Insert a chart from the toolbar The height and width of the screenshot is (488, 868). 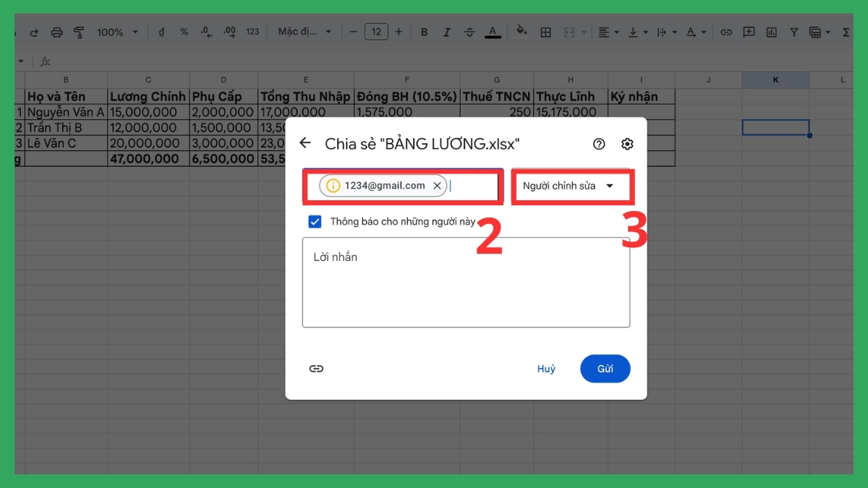pos(771,32)
